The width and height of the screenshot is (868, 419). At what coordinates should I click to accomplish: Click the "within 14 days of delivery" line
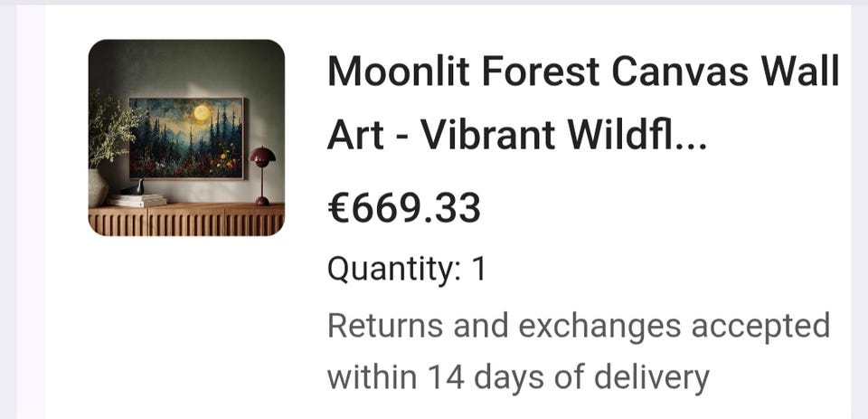(x=518, y=377)
